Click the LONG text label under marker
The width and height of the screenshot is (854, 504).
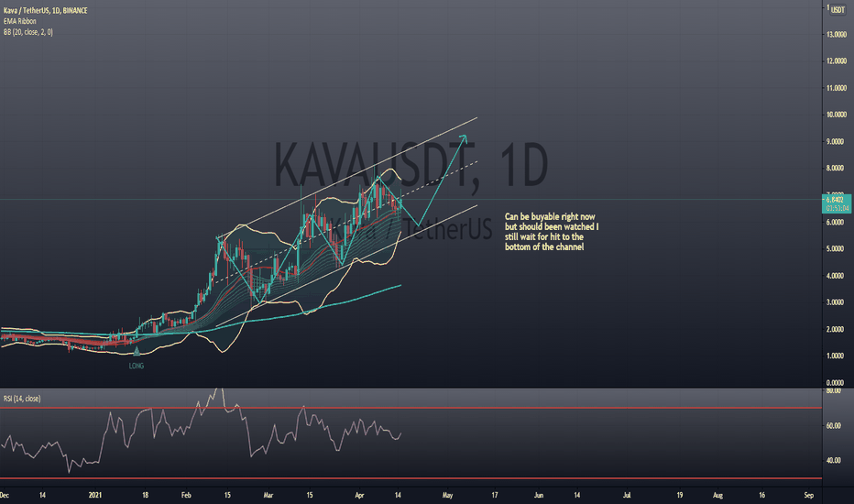(x=137, y=367)
